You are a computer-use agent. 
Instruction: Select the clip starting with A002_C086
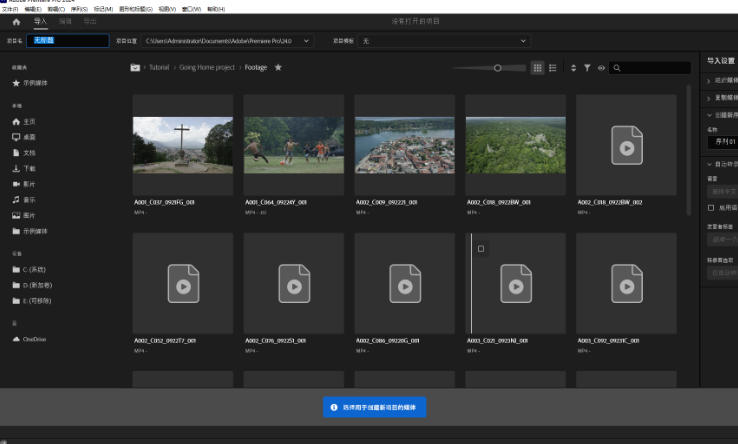click(405, 283)
